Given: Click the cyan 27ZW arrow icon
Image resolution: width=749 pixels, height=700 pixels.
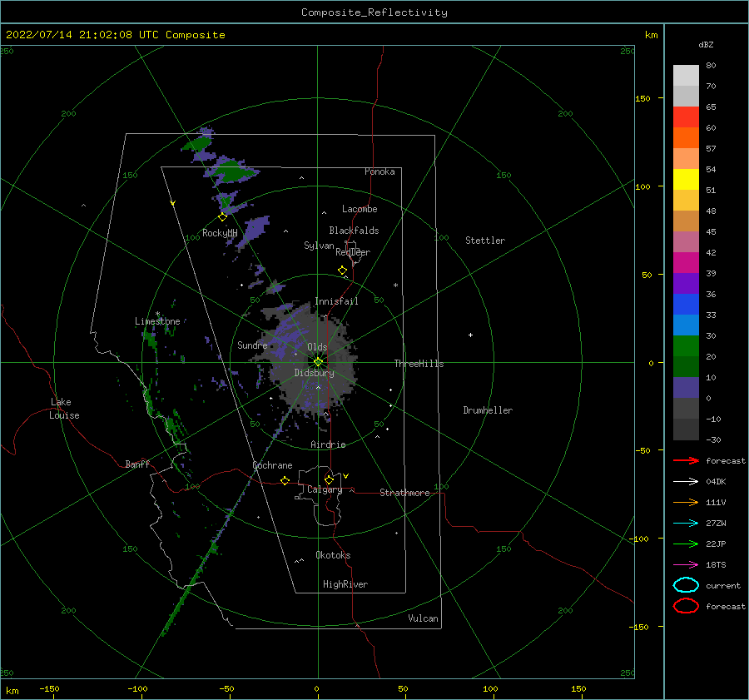Looking at the screenshot, I should click(686, 524).
